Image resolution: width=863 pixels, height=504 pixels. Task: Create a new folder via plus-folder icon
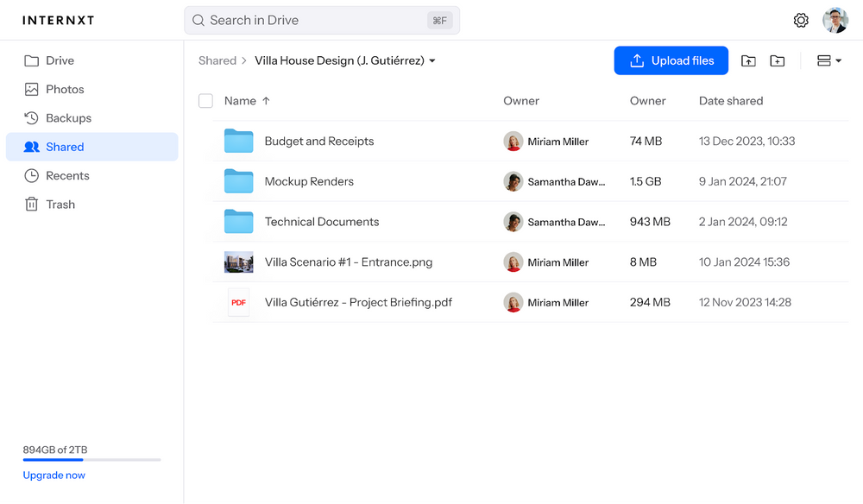coord(778,60)
